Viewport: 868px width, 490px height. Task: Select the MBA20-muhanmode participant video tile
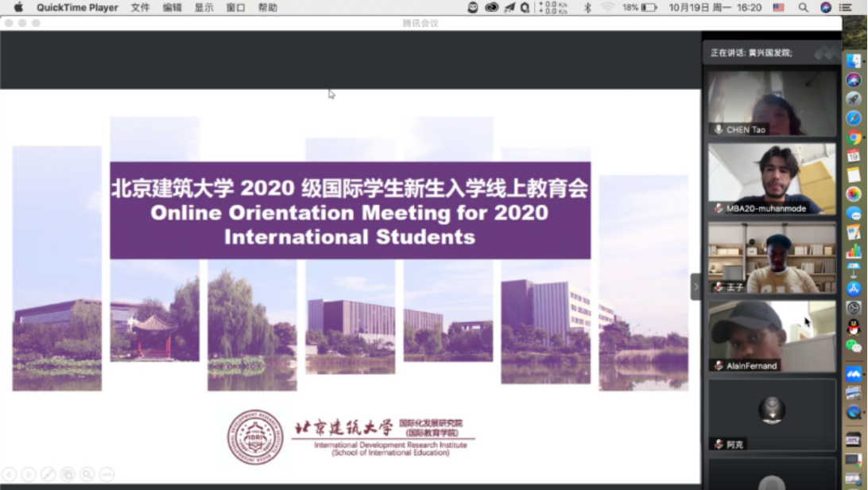[772, 179]
